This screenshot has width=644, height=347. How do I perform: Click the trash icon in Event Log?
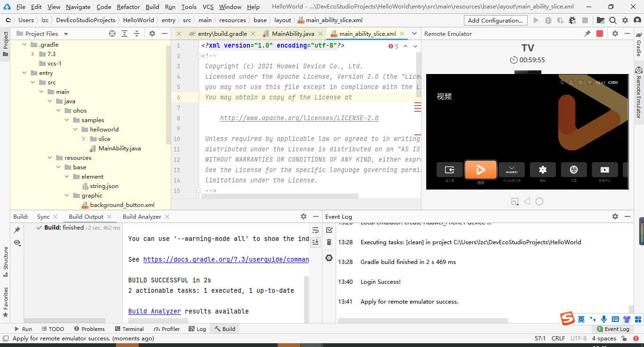[x=329, y=242]
